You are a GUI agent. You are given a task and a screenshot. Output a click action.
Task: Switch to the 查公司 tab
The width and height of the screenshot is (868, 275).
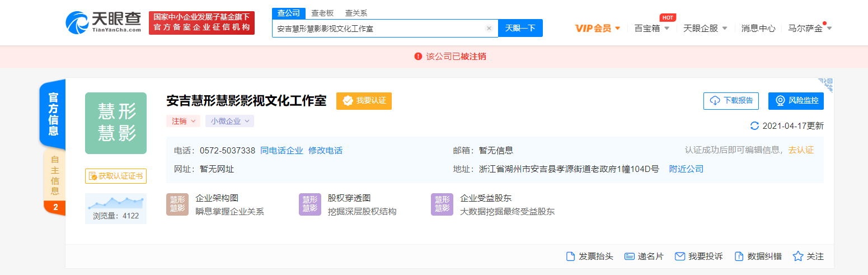point(288,13)
